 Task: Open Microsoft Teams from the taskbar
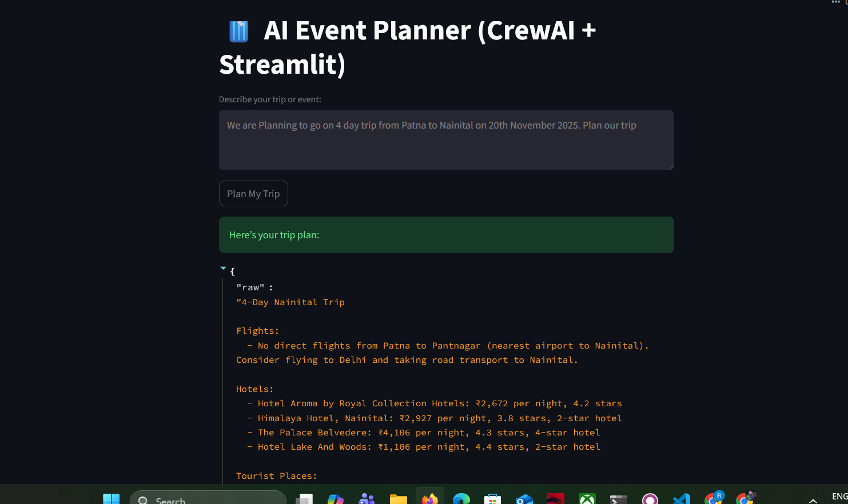pos(367,499)
